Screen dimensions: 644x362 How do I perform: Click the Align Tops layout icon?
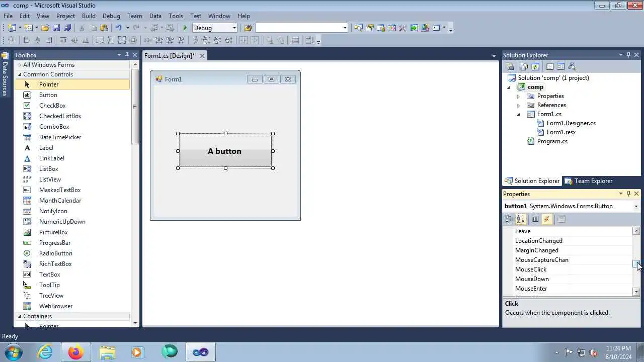pyautogui.click(x=63, y=41)
